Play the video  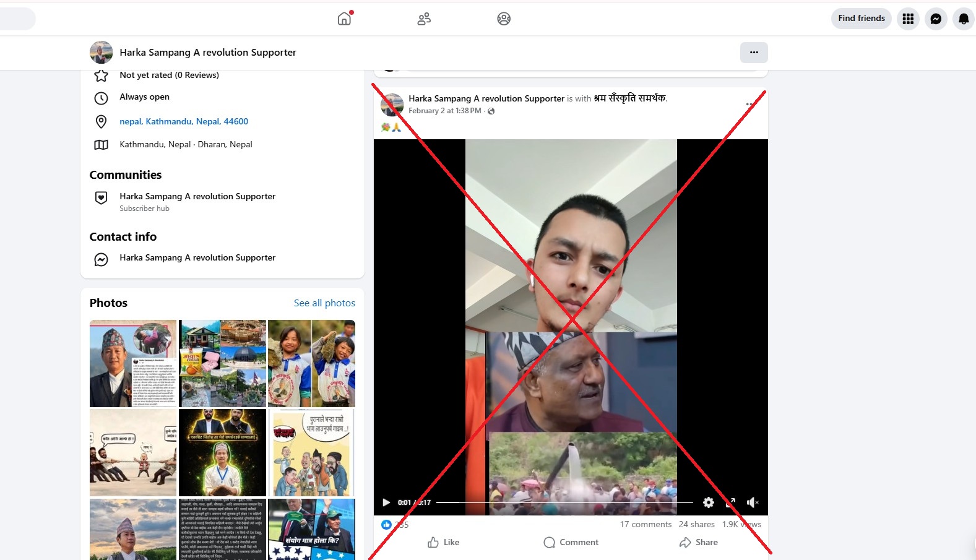click(x=386, y=502)
